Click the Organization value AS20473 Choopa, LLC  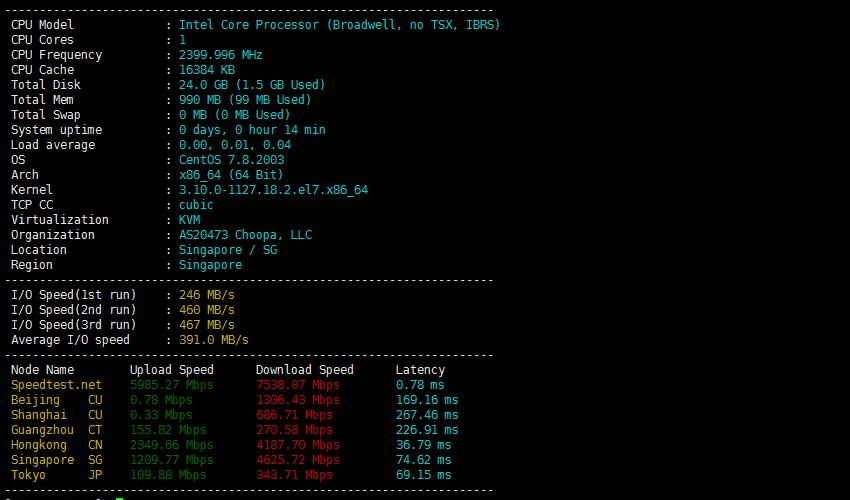pyautogui.click(x=246, y=235)
